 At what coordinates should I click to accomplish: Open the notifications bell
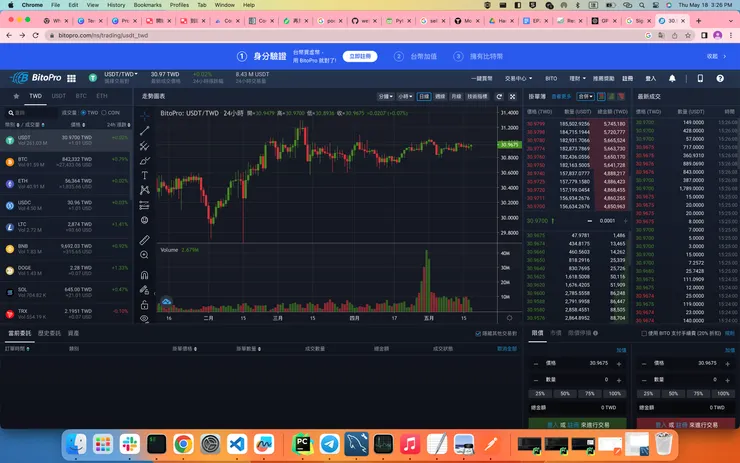point(672,78)
